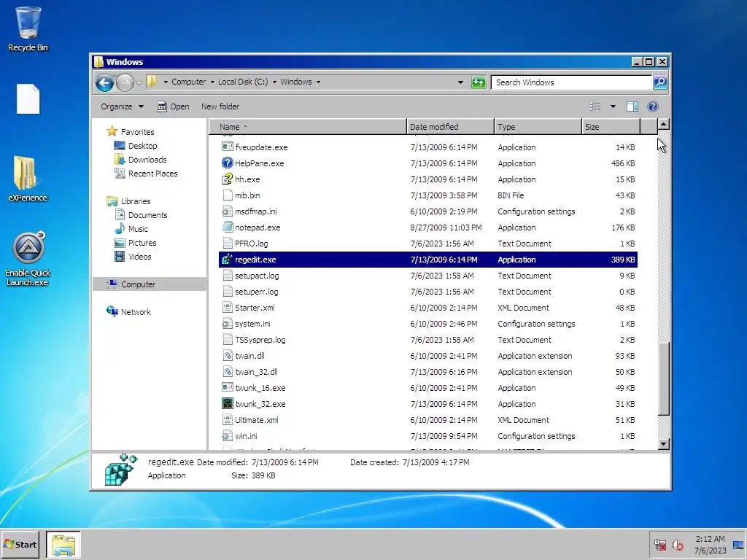Click the Open toolbar button
The width and height of the screenshot is (747, 560).
tap(174, 106)
